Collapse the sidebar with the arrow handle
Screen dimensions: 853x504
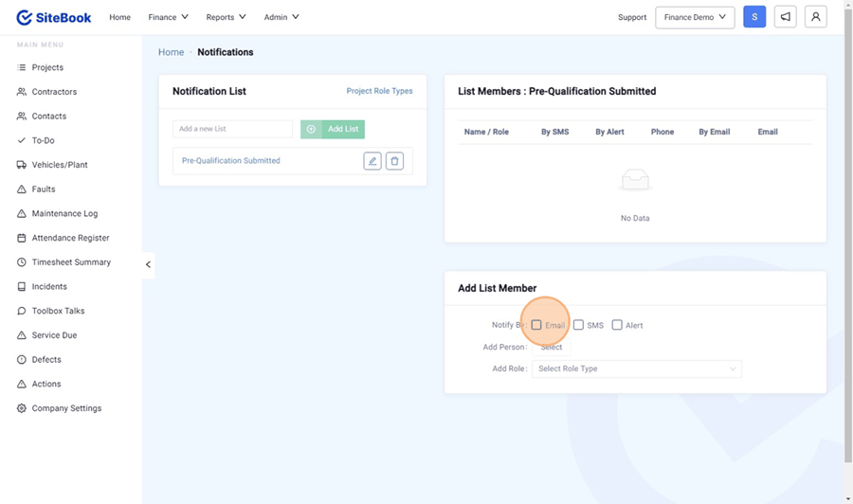click(148, 264)
